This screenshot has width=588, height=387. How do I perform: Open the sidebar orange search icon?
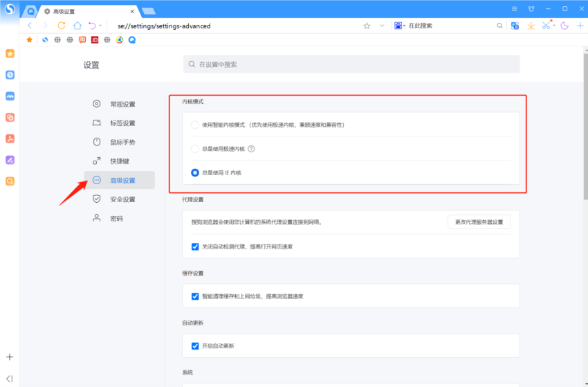10,181
